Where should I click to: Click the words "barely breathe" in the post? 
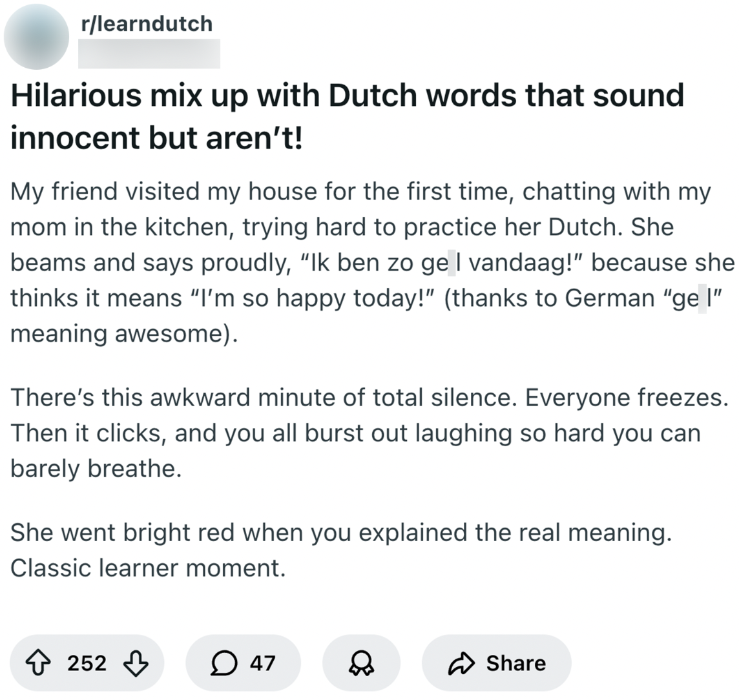(x=96, y=469)
